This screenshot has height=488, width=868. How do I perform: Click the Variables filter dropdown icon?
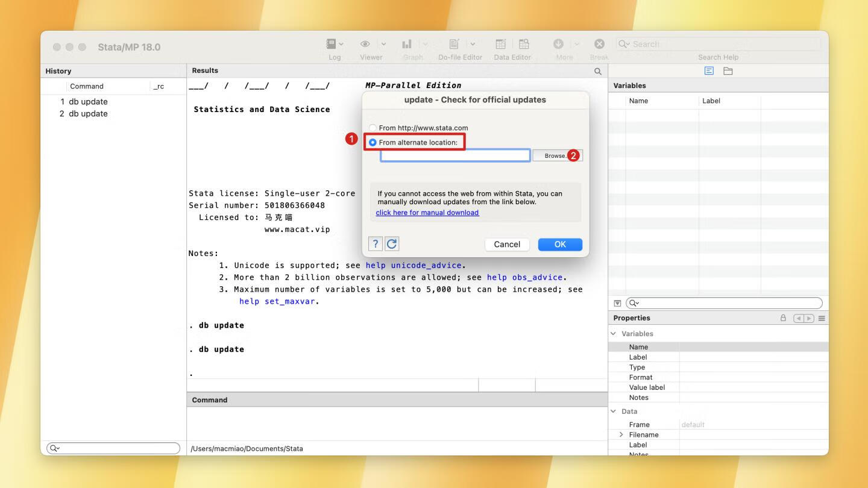617,303
